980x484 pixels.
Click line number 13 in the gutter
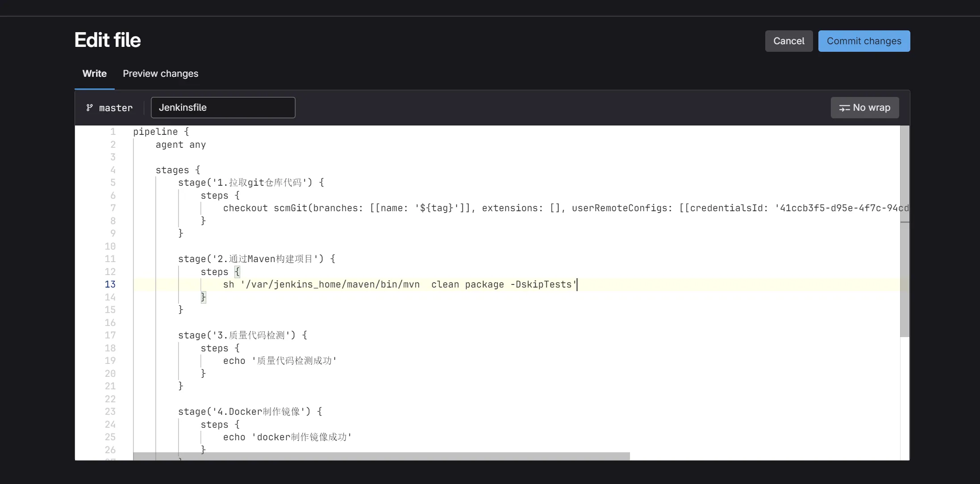pyautogui.click(x=110, y=284)
